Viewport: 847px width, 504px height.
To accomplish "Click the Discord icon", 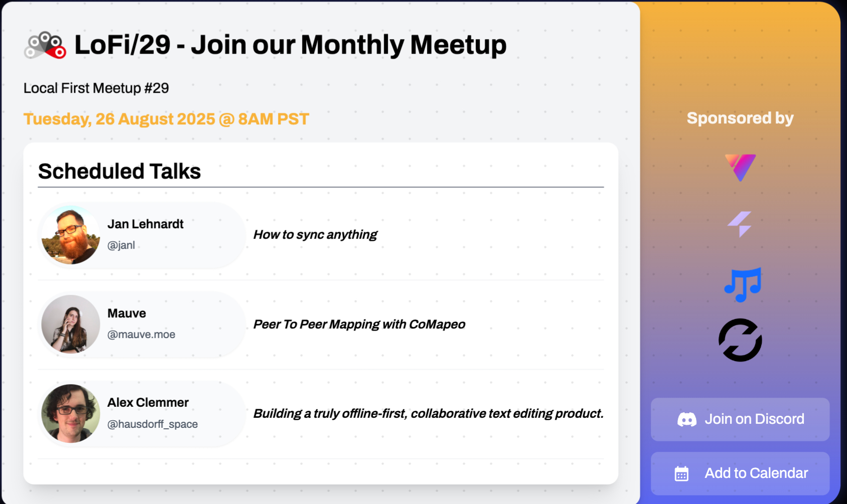I will click(687, 419).
